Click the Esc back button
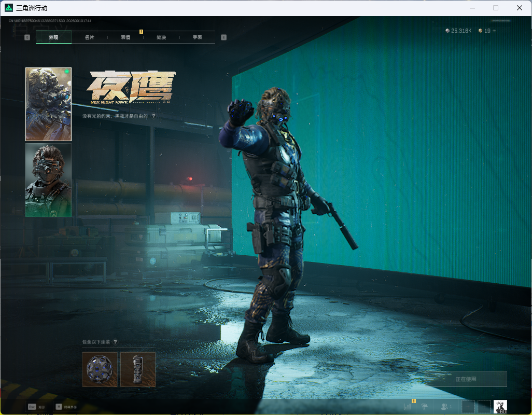 (36, 407)
